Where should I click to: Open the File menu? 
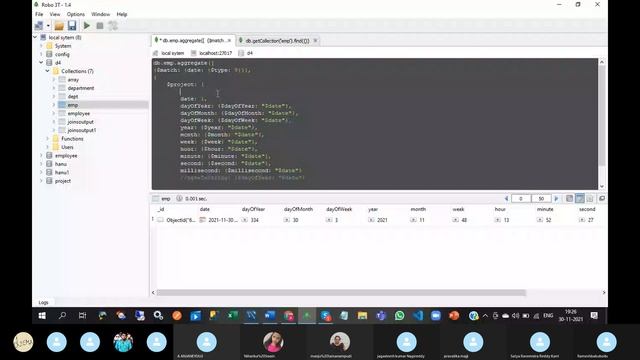click(39, 14)
